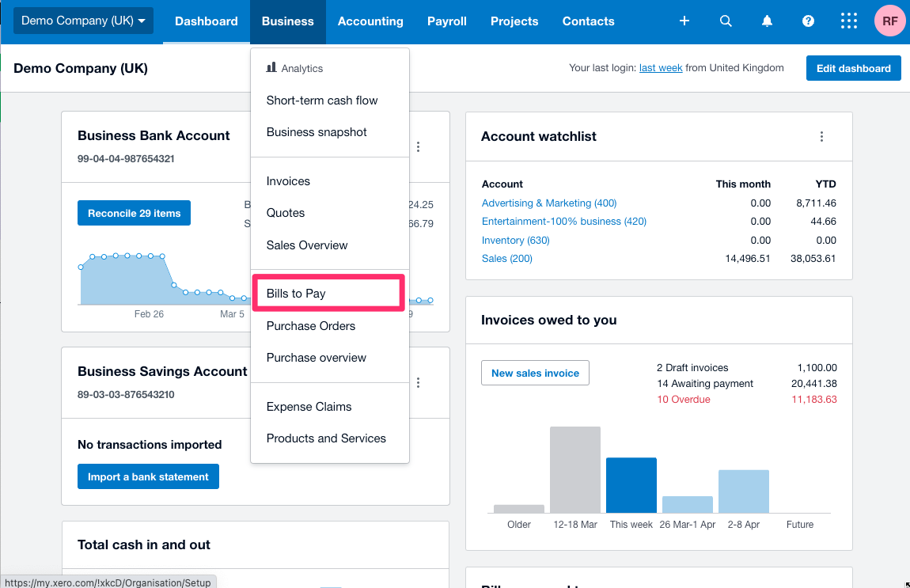Open the Contacts menu

(588, 21)
